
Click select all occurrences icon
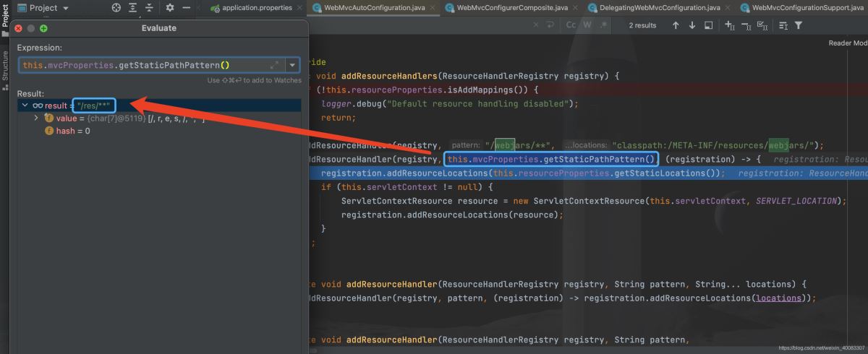pos(764,25)
